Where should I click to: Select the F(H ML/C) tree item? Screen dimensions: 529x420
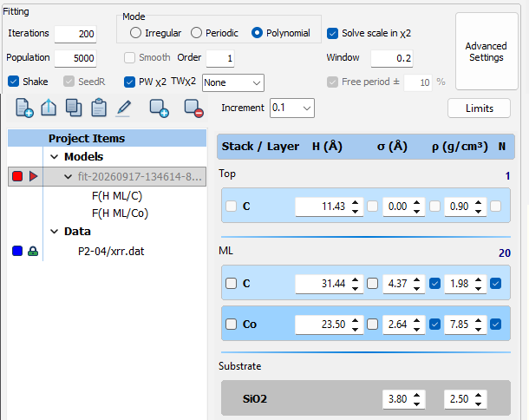point(117,196)
